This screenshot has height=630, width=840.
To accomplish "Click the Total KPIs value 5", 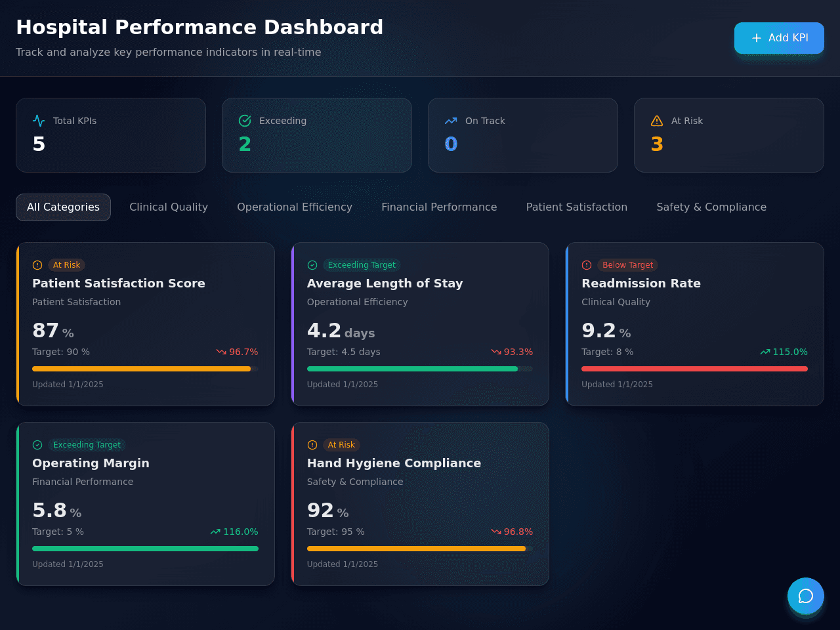I will (x=39, y=144).
